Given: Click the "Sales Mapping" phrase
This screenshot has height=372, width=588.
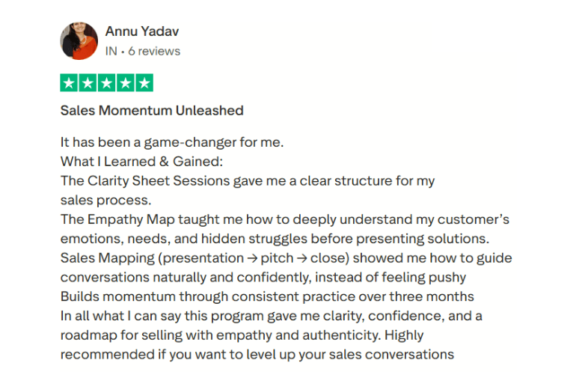Looking at the screenshot, I should coord(101,258).
